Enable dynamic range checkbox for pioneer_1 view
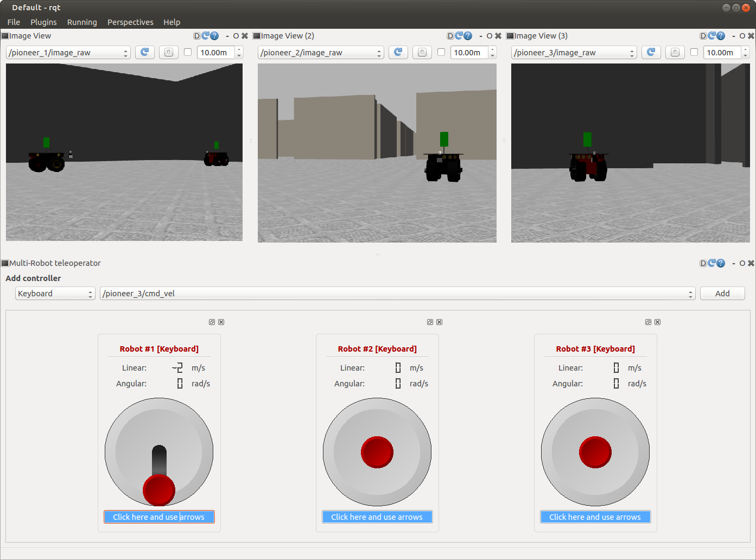756x560 pixels. click(188, 52)
